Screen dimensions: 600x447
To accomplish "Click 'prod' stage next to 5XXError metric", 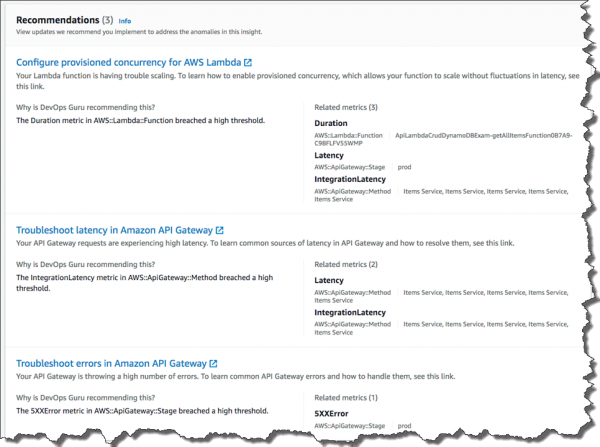I will [x=404, y=426].
